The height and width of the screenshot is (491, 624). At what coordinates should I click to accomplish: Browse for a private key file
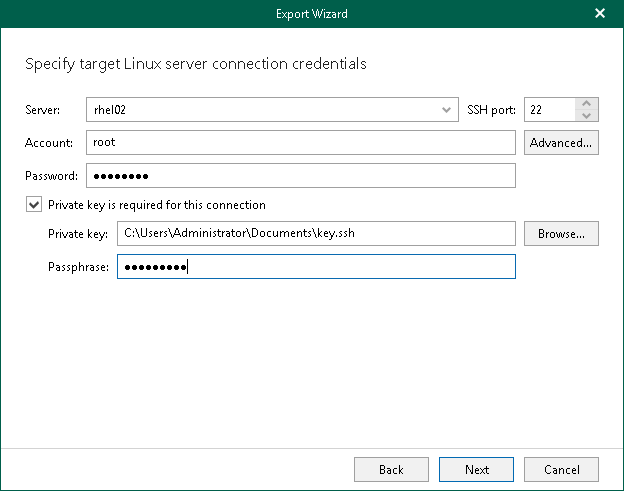coord(561,234)
